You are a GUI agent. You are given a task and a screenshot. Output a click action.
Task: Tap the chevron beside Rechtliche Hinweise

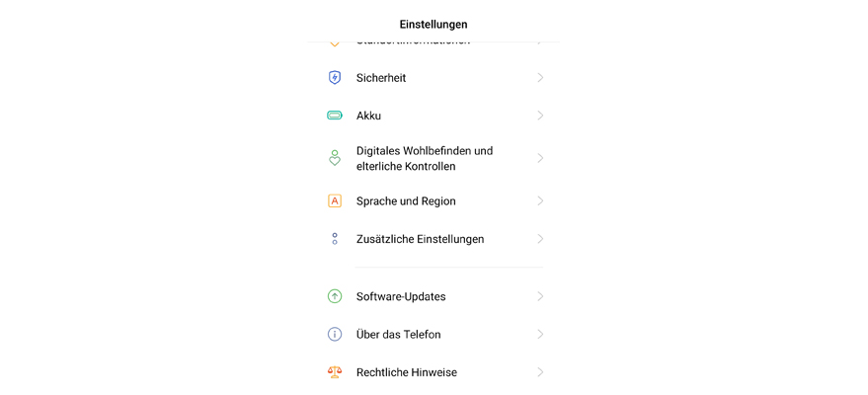coord(540,372)
